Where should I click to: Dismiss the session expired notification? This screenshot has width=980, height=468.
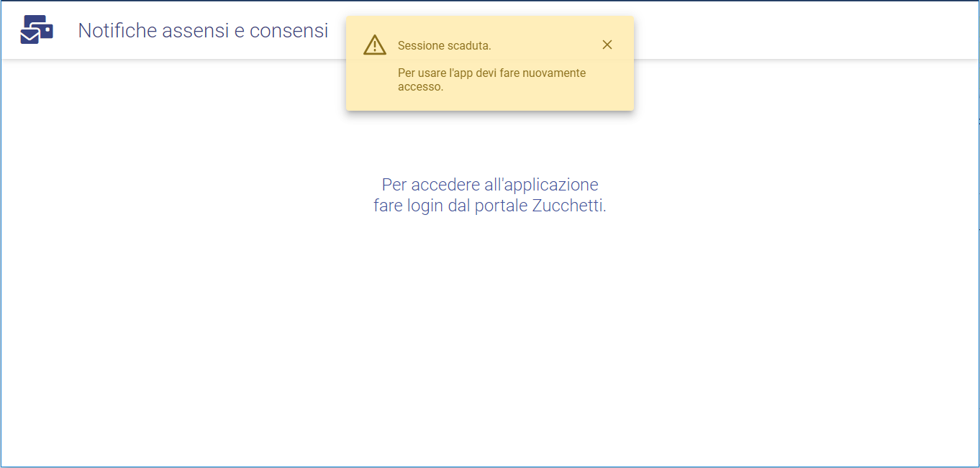[x=607, y=45]
